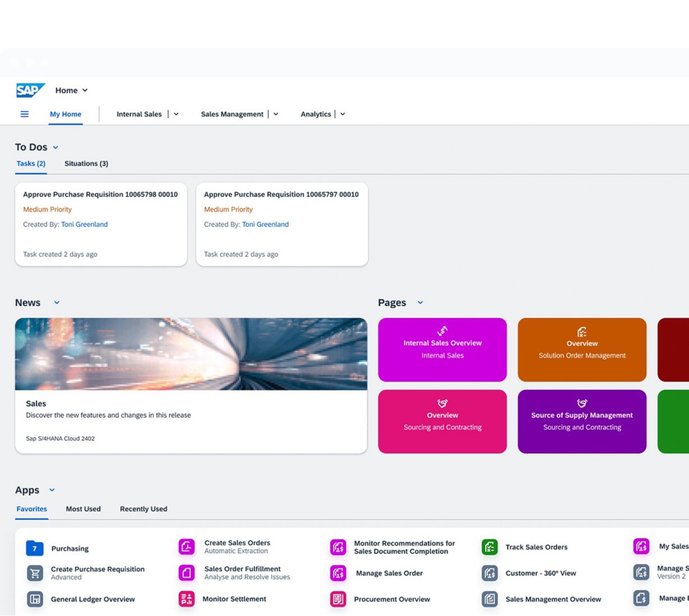This screenshot has height=616, width=689.
Task: Open Toni Greenland link in first task
Action: coord(85,225)
